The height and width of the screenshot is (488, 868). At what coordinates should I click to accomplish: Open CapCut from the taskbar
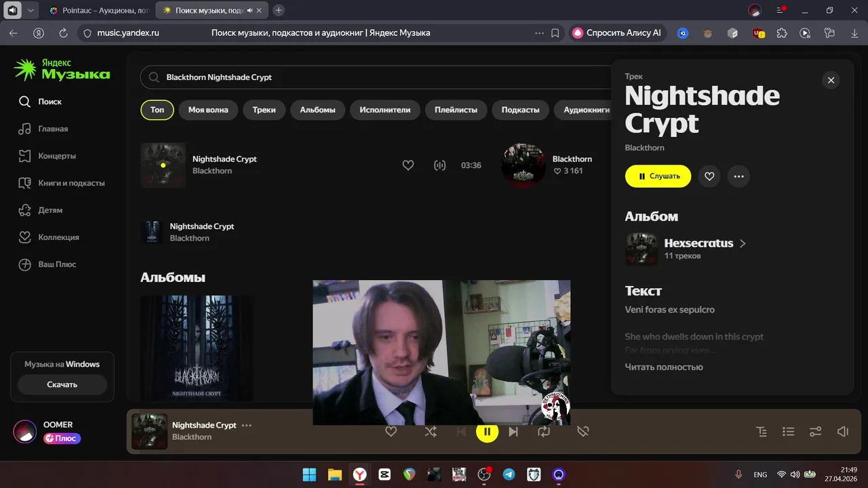pos(384,474)
